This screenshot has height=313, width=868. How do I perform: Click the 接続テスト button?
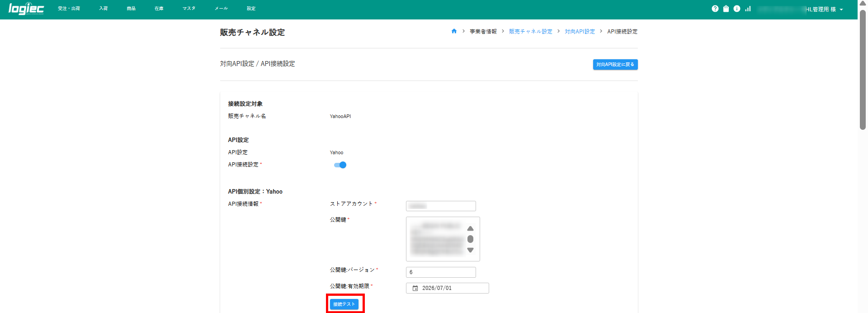344,304
